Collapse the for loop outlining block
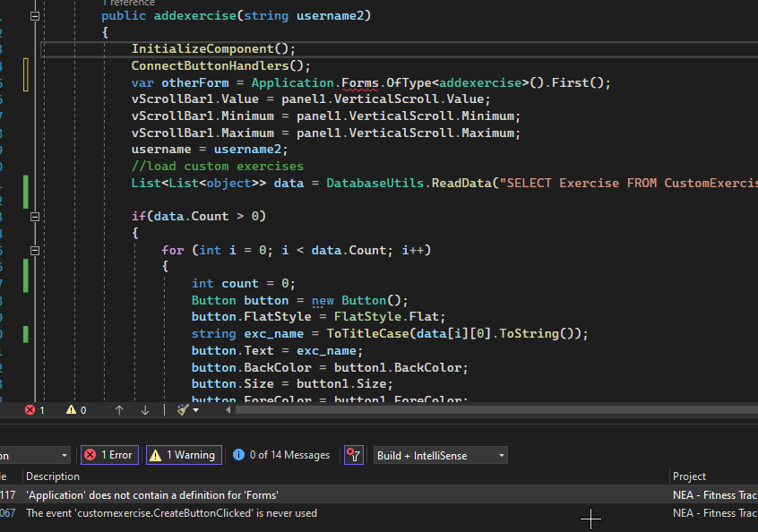758x532 pixels. point(35,250)
